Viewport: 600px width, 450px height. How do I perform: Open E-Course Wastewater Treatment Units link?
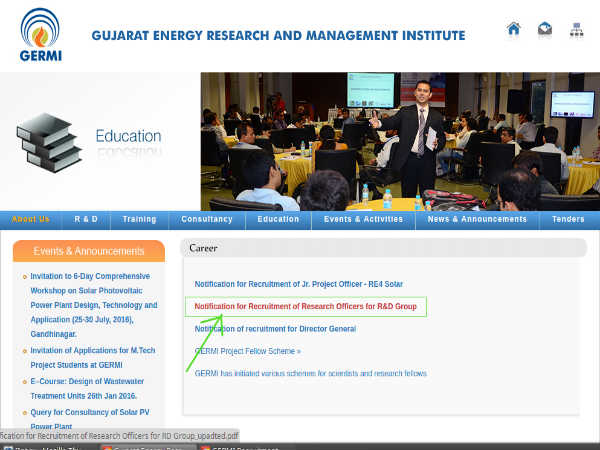tap(87, 388)
